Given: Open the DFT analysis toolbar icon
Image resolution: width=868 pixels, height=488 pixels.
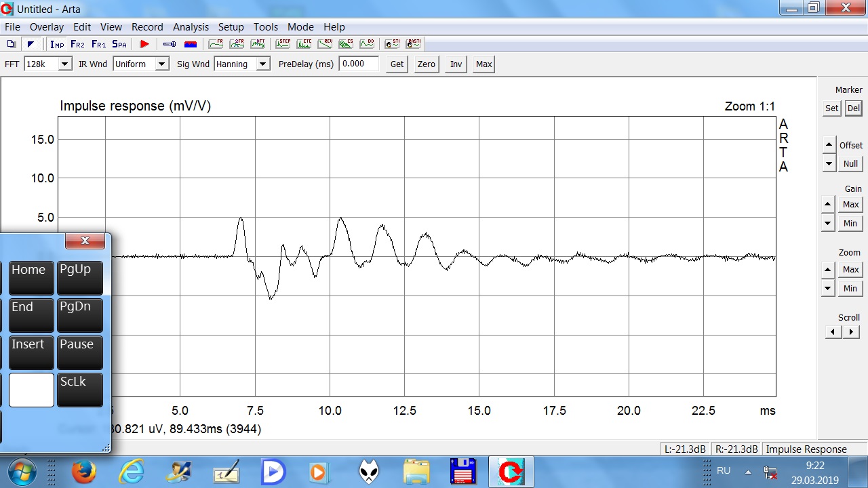Looking at the screenshot, I should coord(258,44).
